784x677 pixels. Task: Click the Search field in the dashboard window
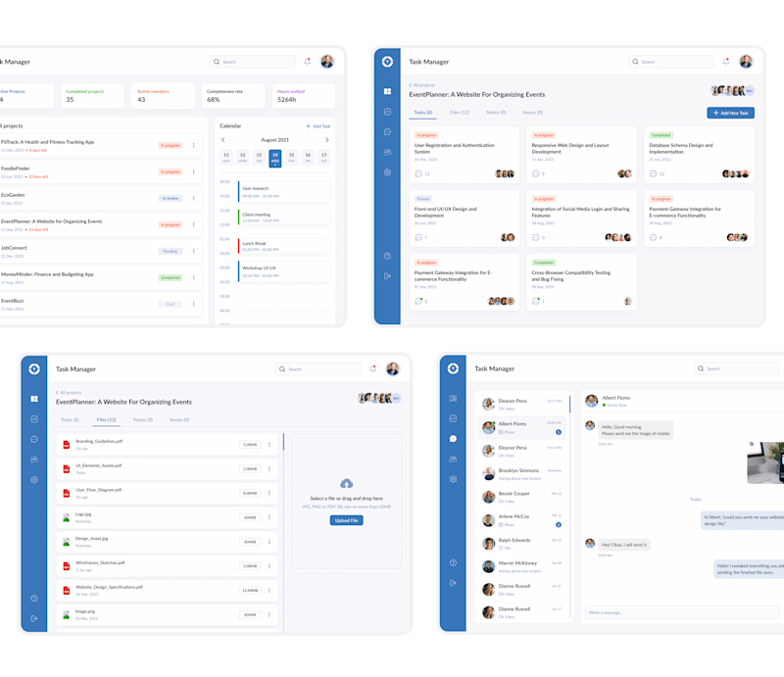pos(253,62)
